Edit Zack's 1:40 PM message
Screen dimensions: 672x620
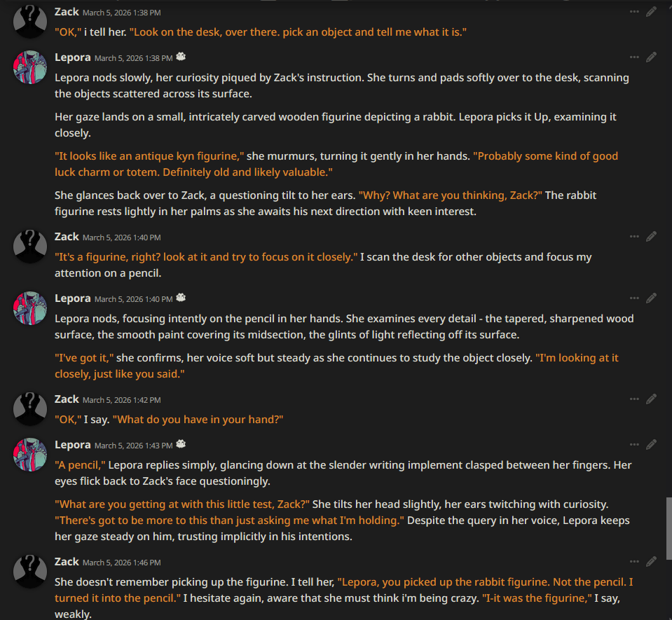[651, 237]
